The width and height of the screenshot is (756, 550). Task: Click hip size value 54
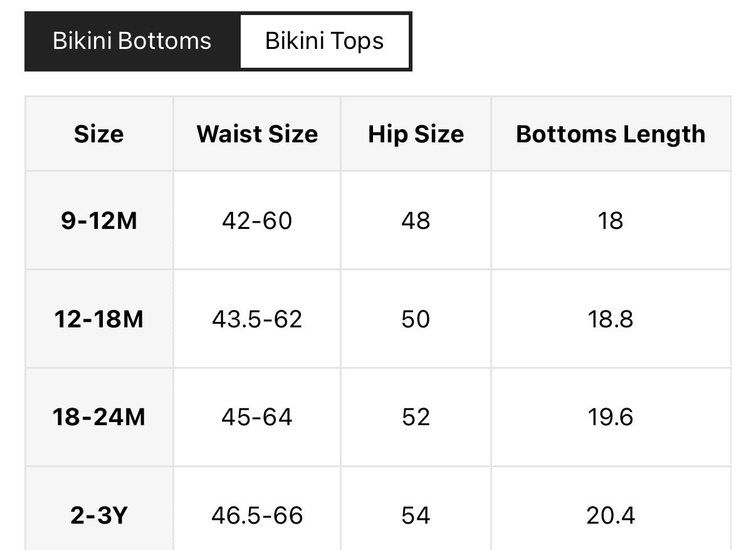(416, 516)
